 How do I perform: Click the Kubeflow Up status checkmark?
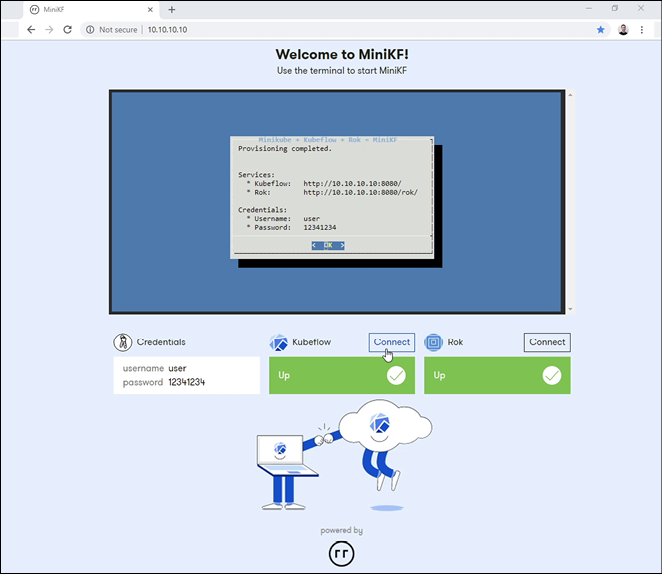[x=396, y=375]
